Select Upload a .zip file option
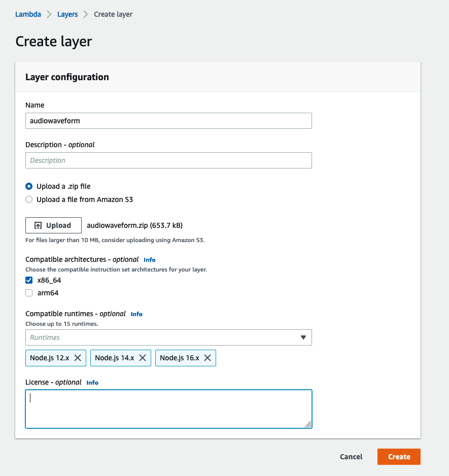The width and height of the screenshot is (449, 476). (x=29, y=186)
